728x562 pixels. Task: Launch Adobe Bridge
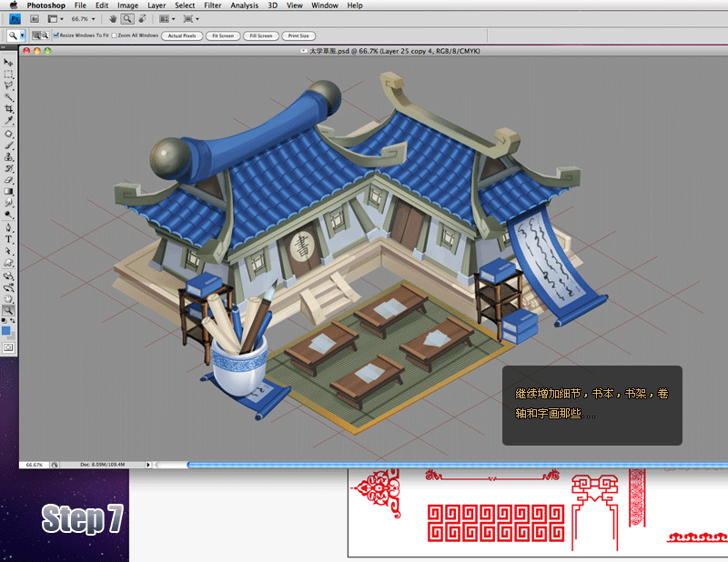tap(35, 19)
